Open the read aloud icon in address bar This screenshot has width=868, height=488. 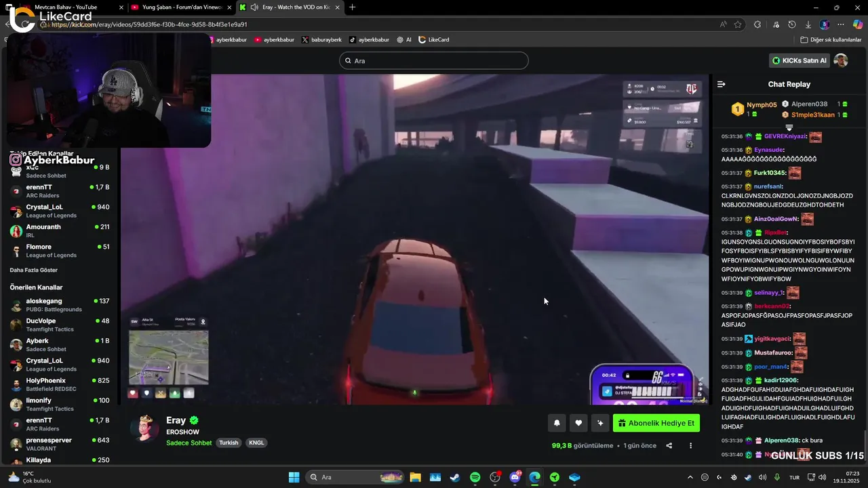724,24
